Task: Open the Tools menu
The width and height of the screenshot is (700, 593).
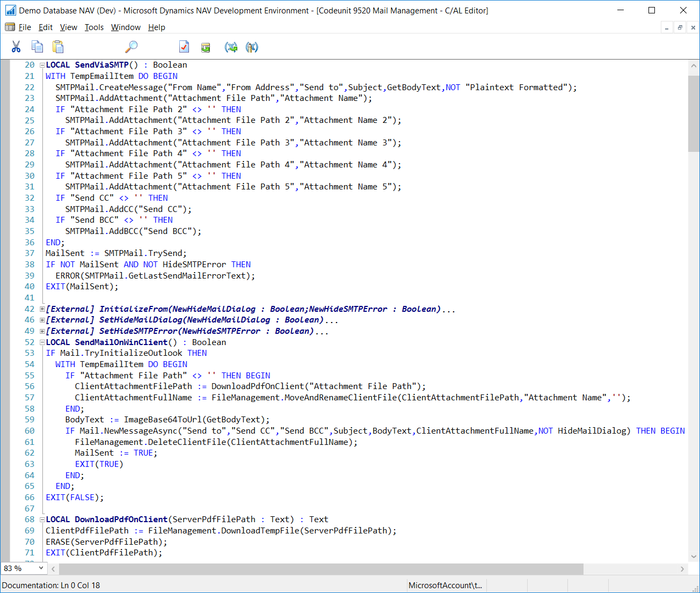Action: tap(94, 27)
